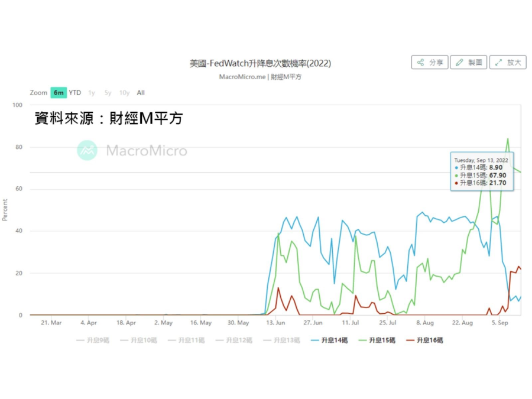Select the 10y zoom option
The width and height of the screenshot is (532, 399).
(124, 93)
